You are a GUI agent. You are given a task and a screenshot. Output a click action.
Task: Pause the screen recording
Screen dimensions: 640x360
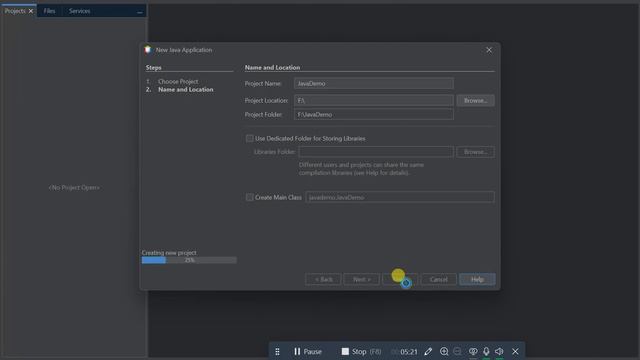tap(307, 351)
